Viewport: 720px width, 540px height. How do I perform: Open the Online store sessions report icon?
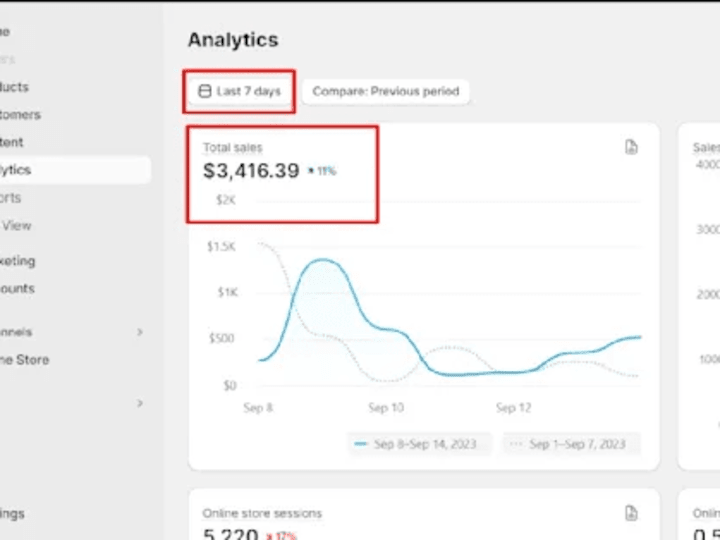point(631,513)
